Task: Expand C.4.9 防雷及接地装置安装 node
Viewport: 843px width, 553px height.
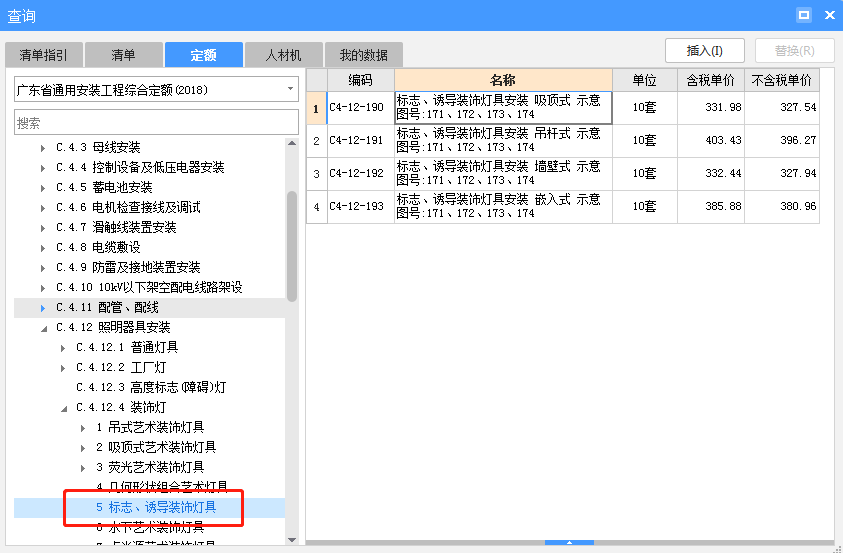Action: point(43,268)
